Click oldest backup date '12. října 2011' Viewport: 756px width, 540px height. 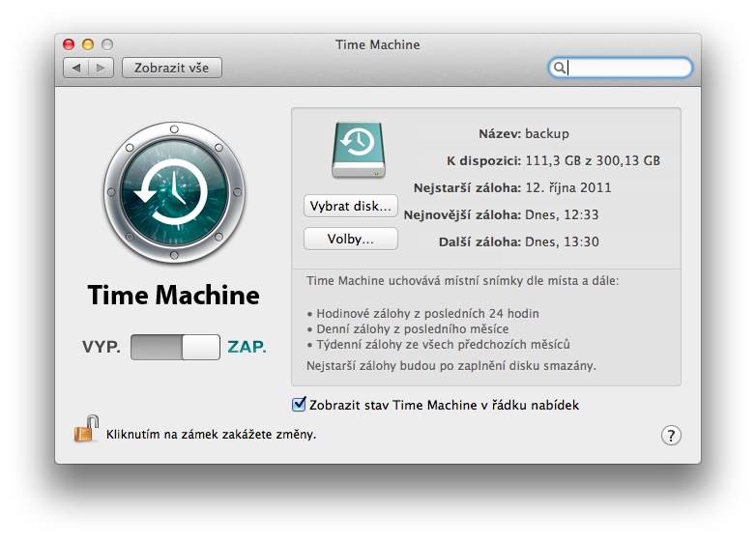[x=567, y=187]
